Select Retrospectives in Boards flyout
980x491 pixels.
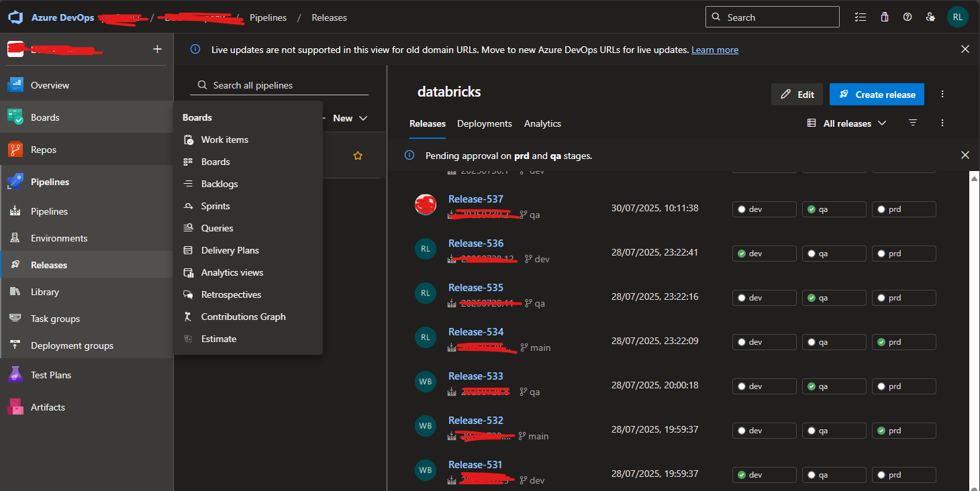click(248, 294)
